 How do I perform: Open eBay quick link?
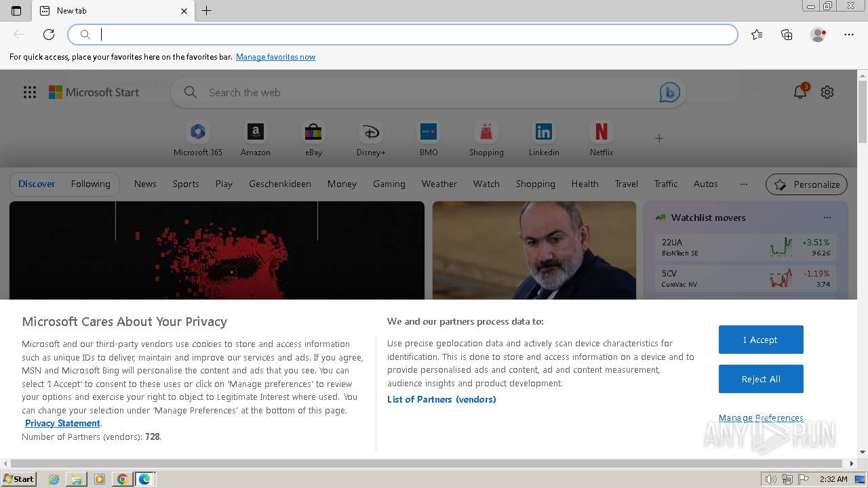tap(313, 139)
